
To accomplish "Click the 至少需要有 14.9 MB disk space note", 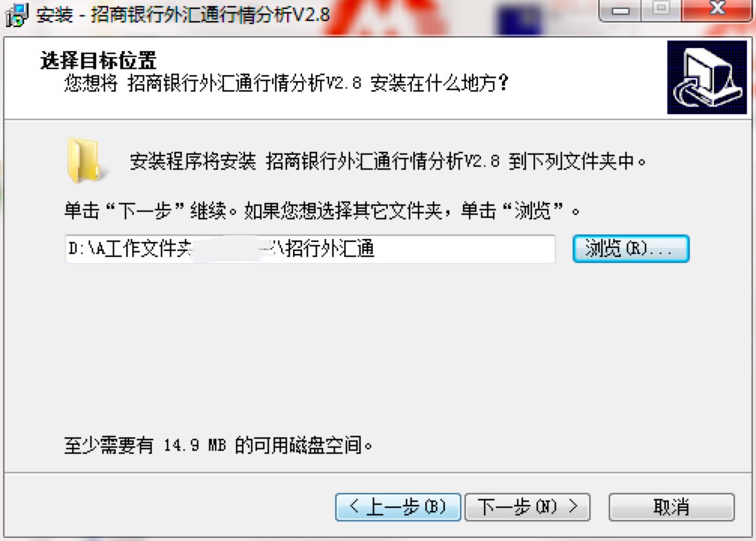I will point(219,445).
